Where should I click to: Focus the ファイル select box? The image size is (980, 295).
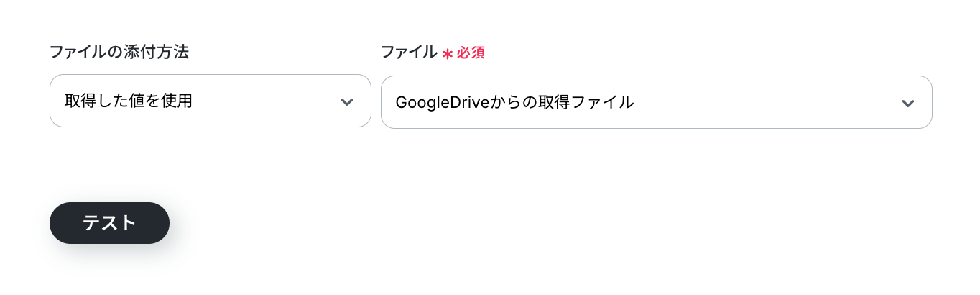point(657,102)
